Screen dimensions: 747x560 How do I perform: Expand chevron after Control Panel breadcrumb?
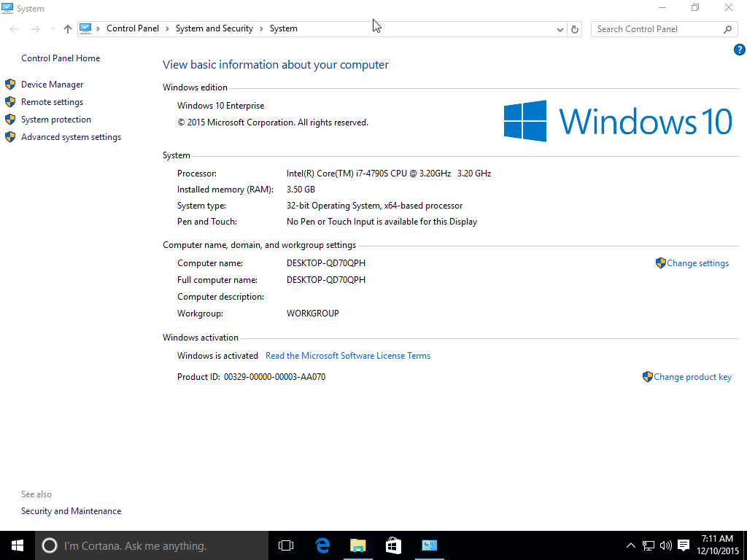click(x=167, y=29)
